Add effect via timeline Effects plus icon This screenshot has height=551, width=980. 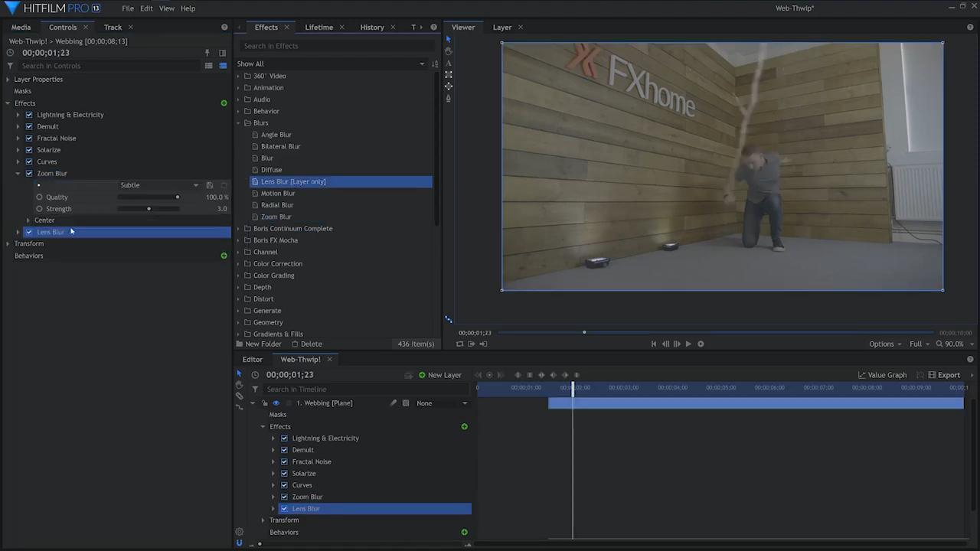tap(464, 426)
